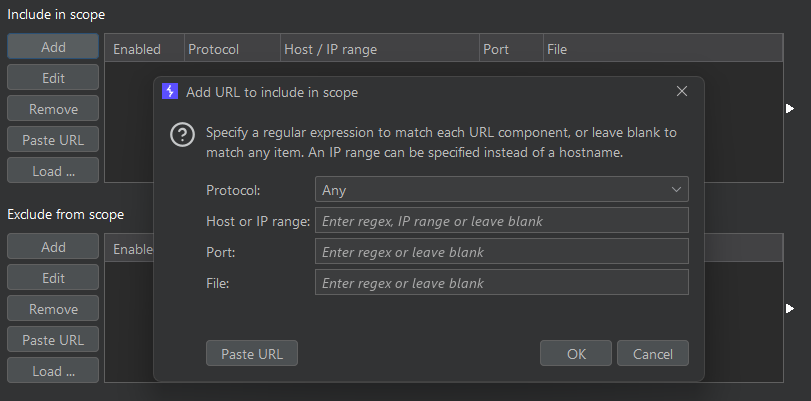The width and height of the screenshot is (811, 401).
Task: Click the Burp Suite logo icon in dialog title
Action: tap(170, 92)
